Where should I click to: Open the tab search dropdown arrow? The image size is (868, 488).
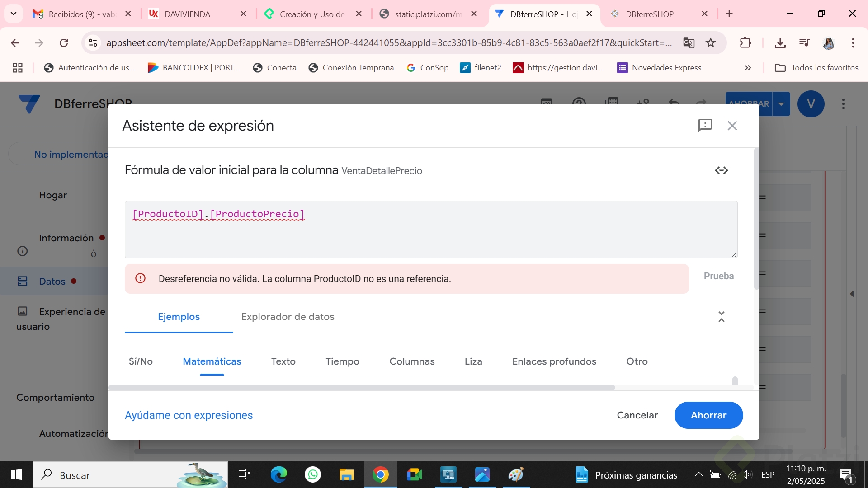tap(14, 14)
